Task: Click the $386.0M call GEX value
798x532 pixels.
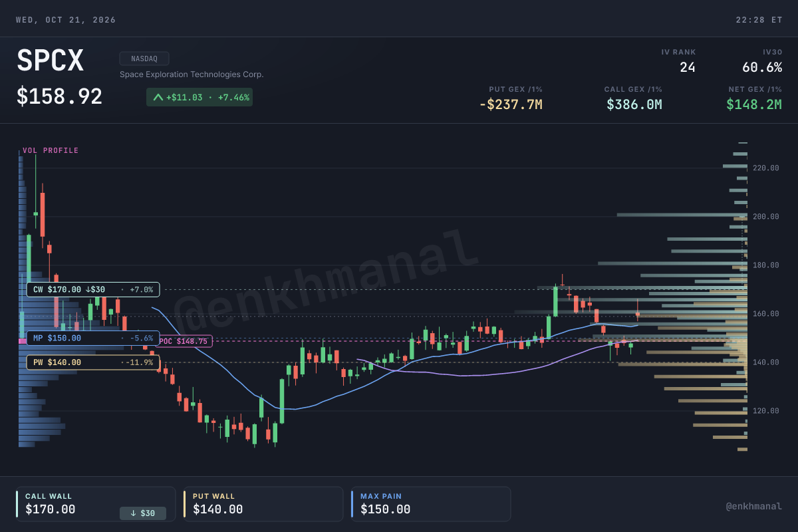Action: 634,104
